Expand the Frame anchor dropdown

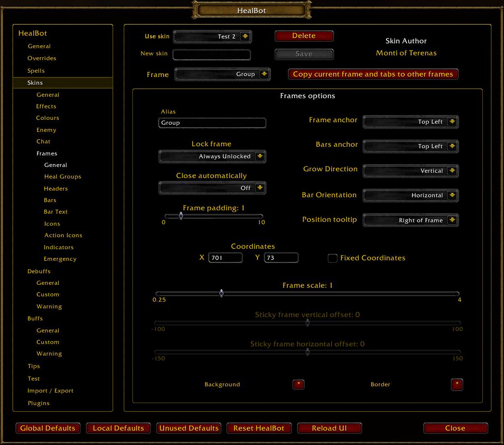[452, 122]
